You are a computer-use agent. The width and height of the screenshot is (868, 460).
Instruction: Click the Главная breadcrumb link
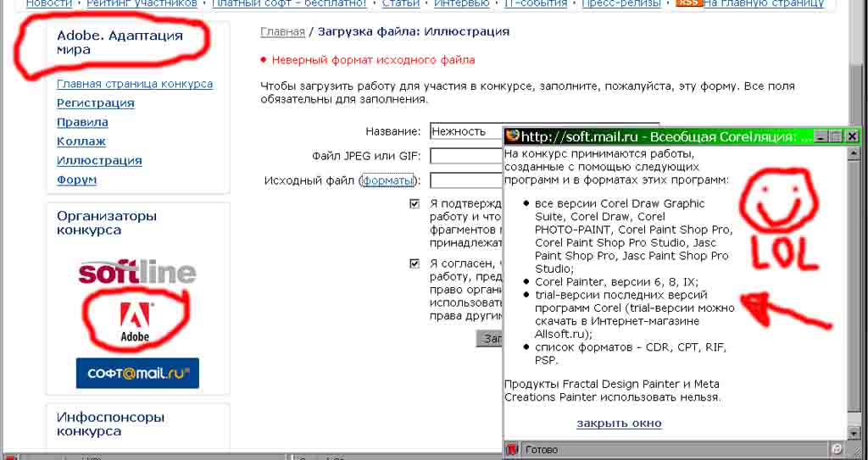[282, 31]
